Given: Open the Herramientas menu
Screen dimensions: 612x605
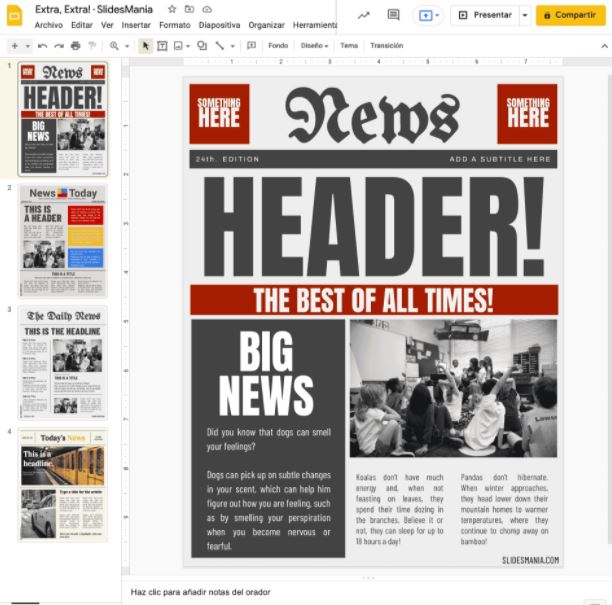Looking at the screenshot, I should [x=315, y=25].
